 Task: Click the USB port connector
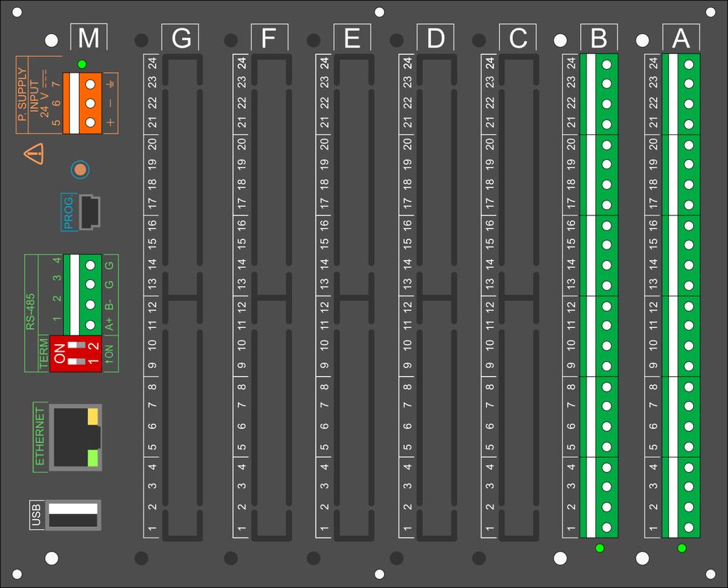[x=73, y=515]
